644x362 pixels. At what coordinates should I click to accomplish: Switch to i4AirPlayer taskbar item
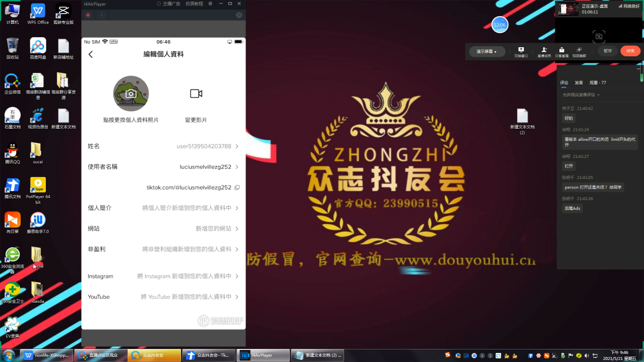pos(263,355)
